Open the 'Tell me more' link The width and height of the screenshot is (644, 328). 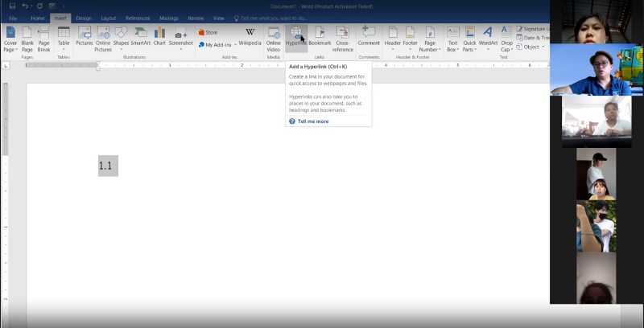click(312, 121)
